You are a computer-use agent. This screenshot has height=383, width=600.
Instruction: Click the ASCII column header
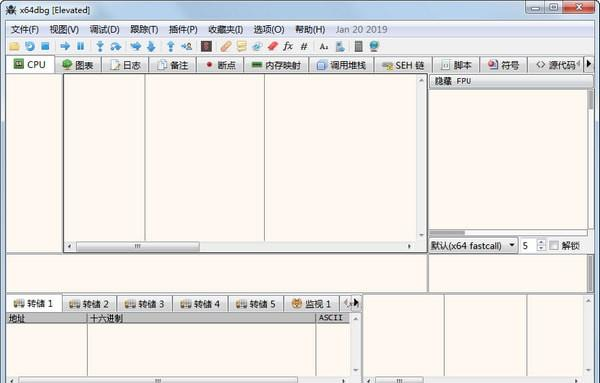pos(333,318)
